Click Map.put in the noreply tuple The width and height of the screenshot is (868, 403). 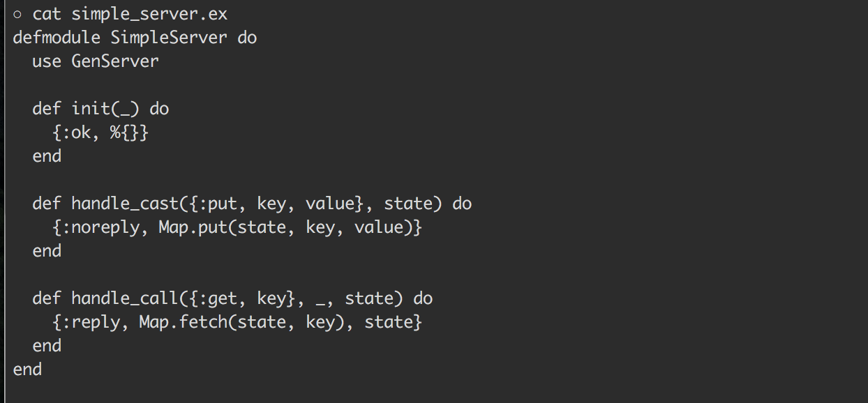click(193, 228)
